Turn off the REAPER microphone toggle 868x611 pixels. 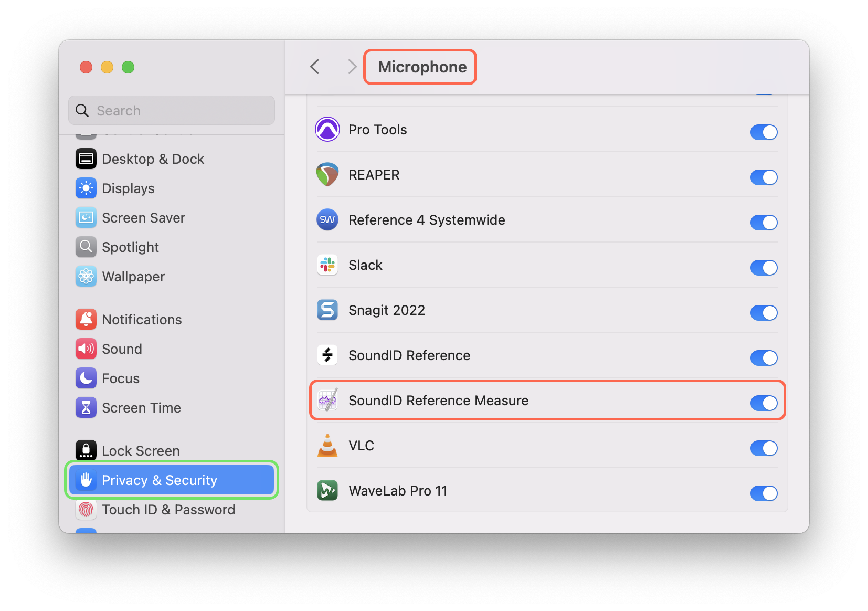[x=764, y=177]
